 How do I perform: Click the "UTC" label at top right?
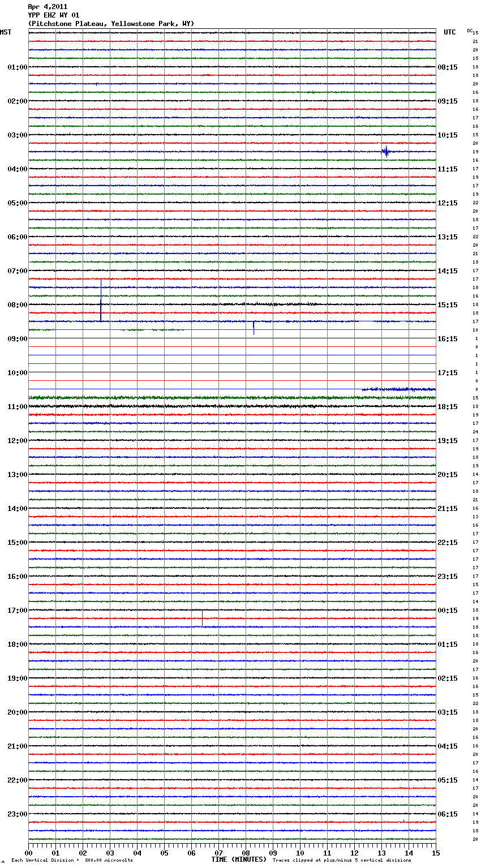pyautogui.click(x=450, y=32)
